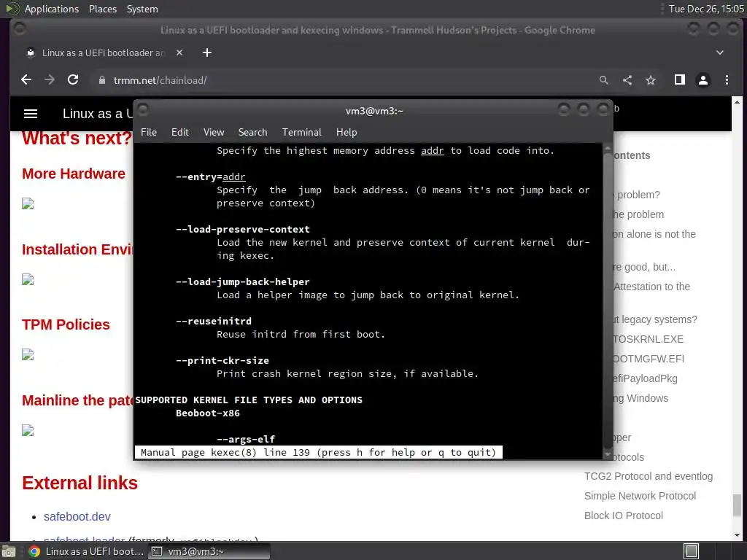
Task: Click the More Hardware heading
Action: [x=74, y=174]
